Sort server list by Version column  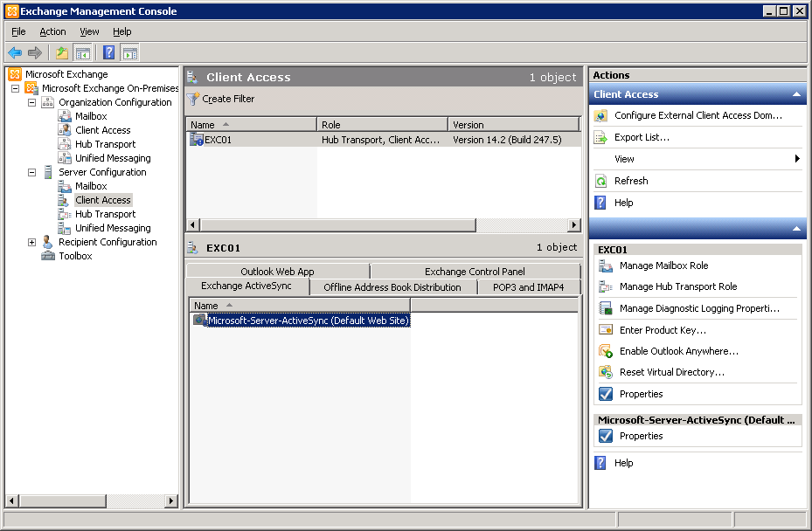point(514,125)
